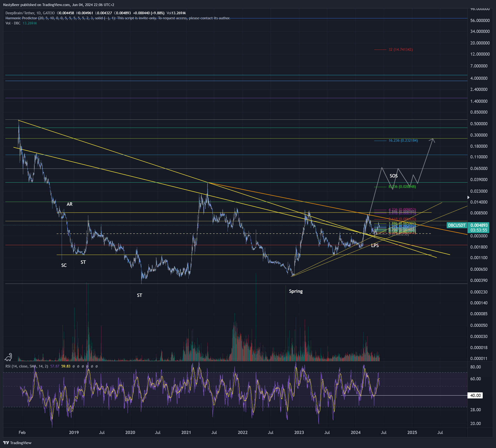The height and width of the screenshot is (448, 496).
Task: Click the 4.236 (0.009853) Fibonacci level label
Action: tap(402, 210)
